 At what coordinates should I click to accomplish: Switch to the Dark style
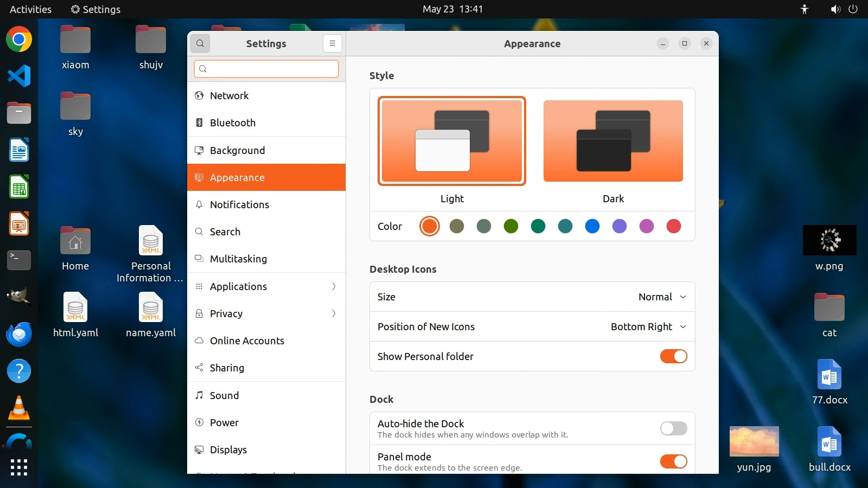coord(613,141)
